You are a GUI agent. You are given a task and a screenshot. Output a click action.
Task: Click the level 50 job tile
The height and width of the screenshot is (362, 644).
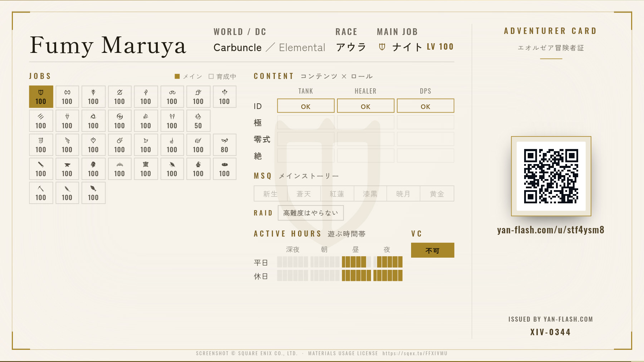pyautogui.click(x=198, y=121)
